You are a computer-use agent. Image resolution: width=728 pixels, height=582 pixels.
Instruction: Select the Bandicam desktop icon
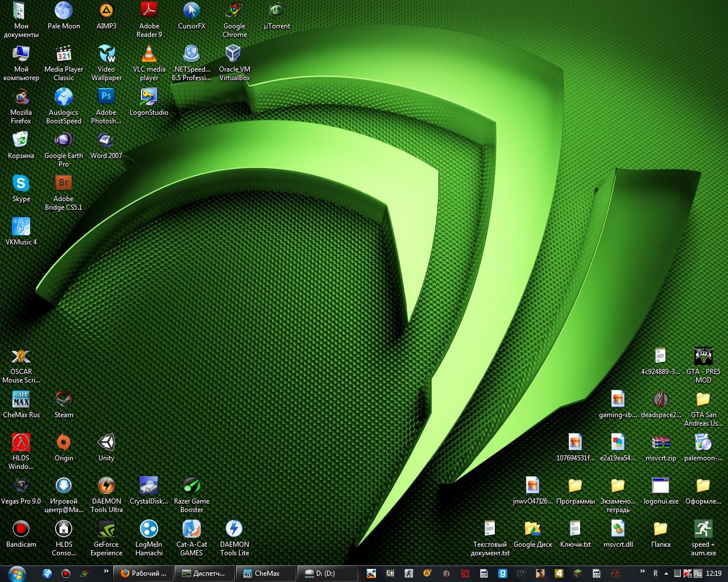21,534
